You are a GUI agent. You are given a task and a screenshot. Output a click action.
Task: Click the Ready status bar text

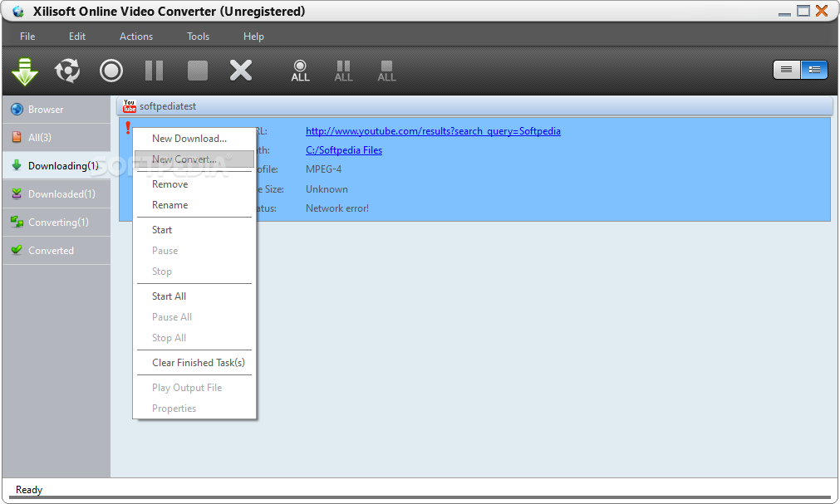pyautogui.click(x=29, y=490)
